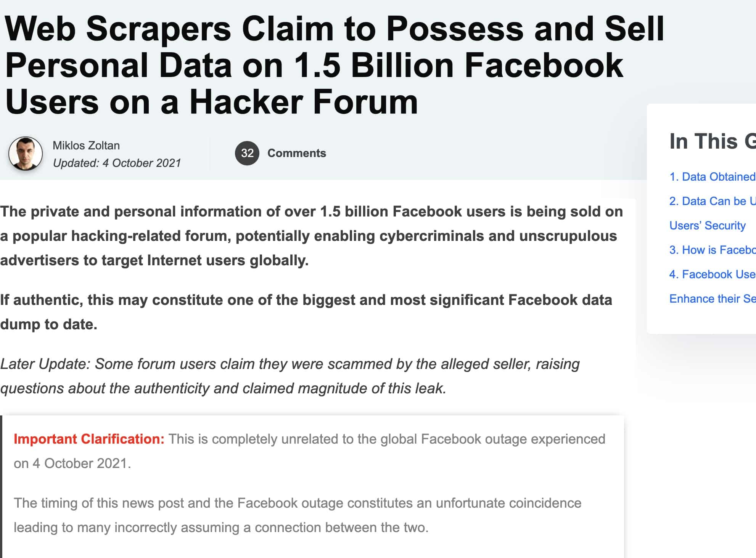Open '1. Data Obtained' table of contents link

(x=713, y=177)
